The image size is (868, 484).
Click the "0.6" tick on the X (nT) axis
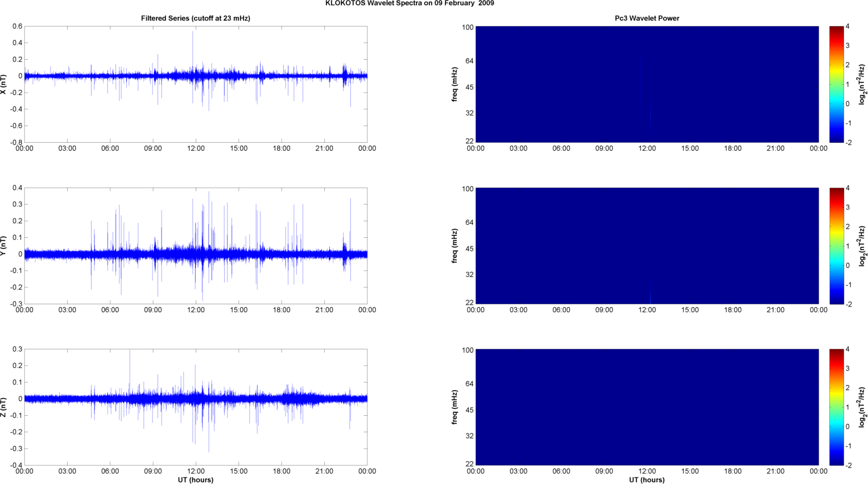click(17, 27)
